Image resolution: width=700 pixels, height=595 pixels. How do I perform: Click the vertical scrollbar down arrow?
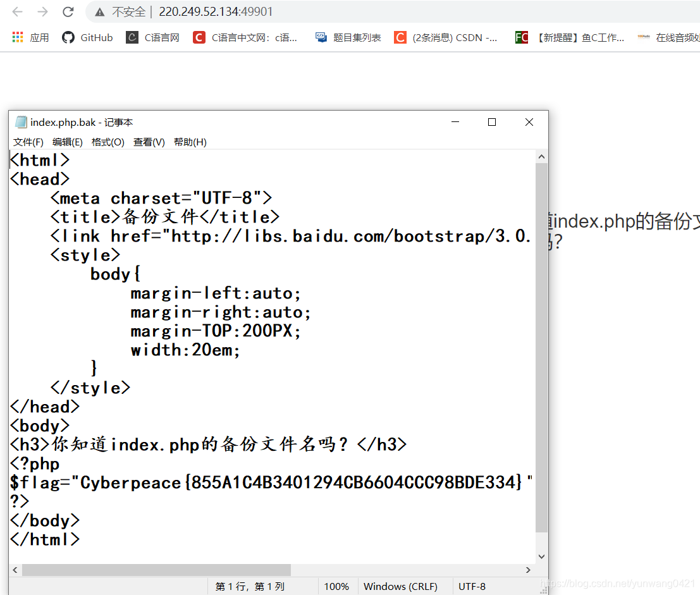pyautogui.click(x=541, y=556)
